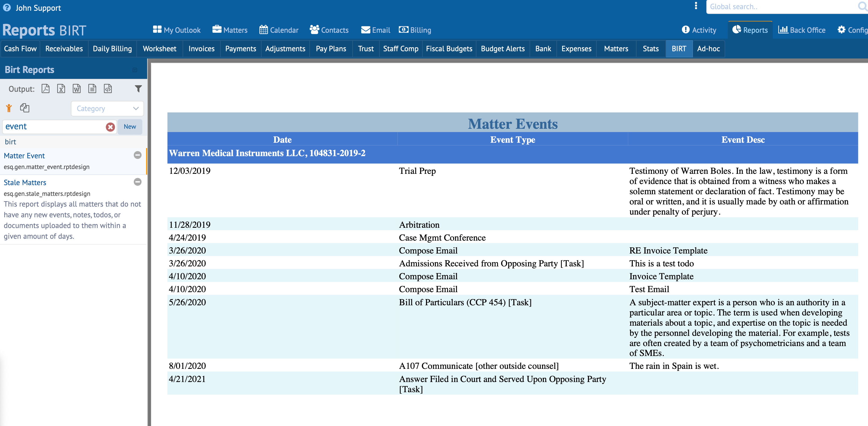Click the Date column header

coord(282,140)
